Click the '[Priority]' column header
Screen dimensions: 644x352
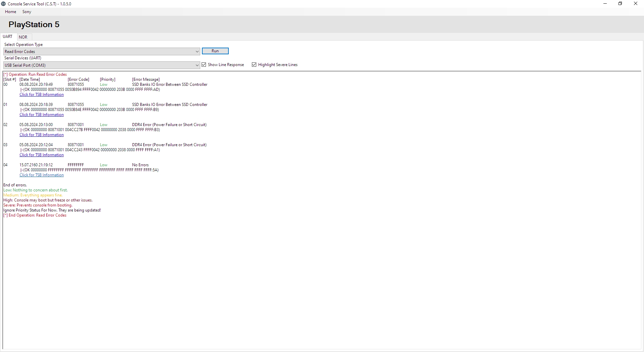click(108, 79)
